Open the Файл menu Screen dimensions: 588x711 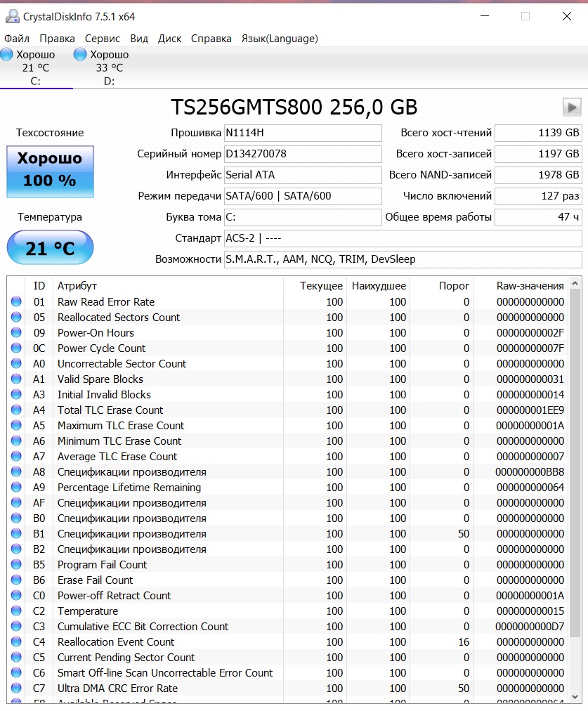point(17,39)
